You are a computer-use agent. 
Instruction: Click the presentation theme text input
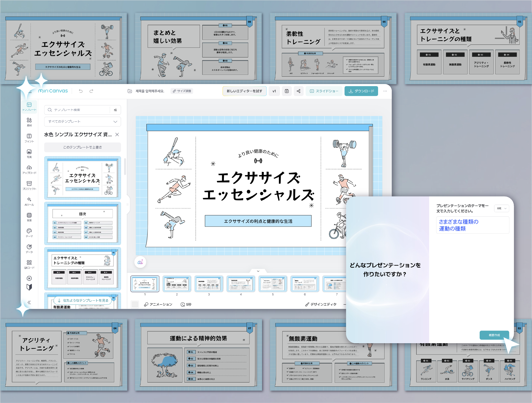[473, 225]
